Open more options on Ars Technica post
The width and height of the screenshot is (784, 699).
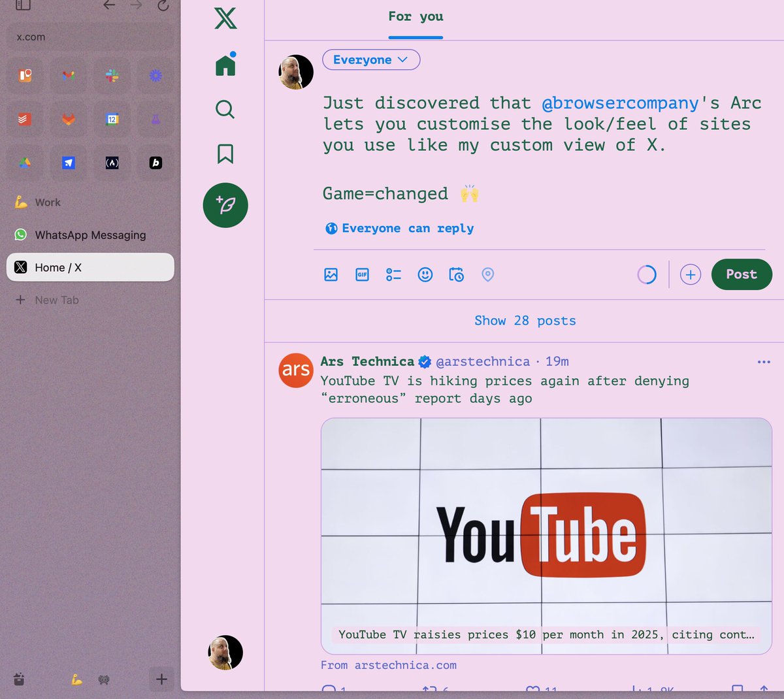click(x=764, y=362)
